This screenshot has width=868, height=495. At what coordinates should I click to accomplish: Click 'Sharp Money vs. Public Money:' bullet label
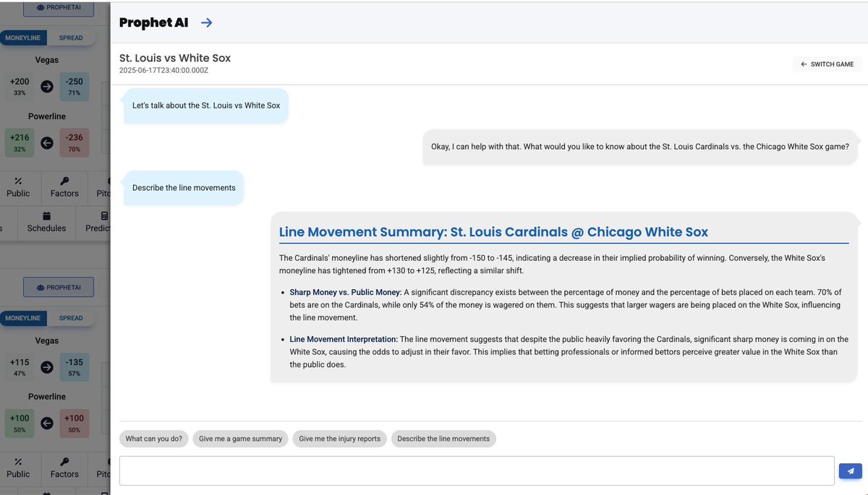(x=346, y=293)
